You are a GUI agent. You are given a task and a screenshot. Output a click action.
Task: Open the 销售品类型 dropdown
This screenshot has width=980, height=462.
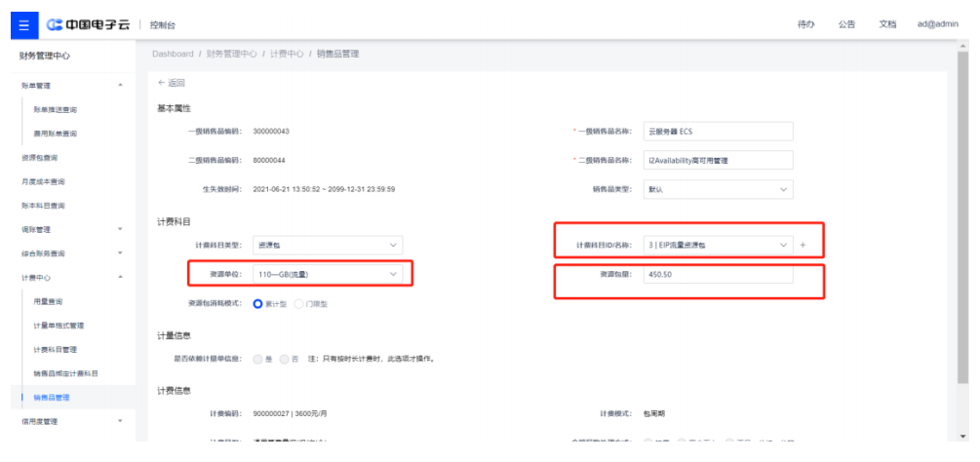(717, 189)
